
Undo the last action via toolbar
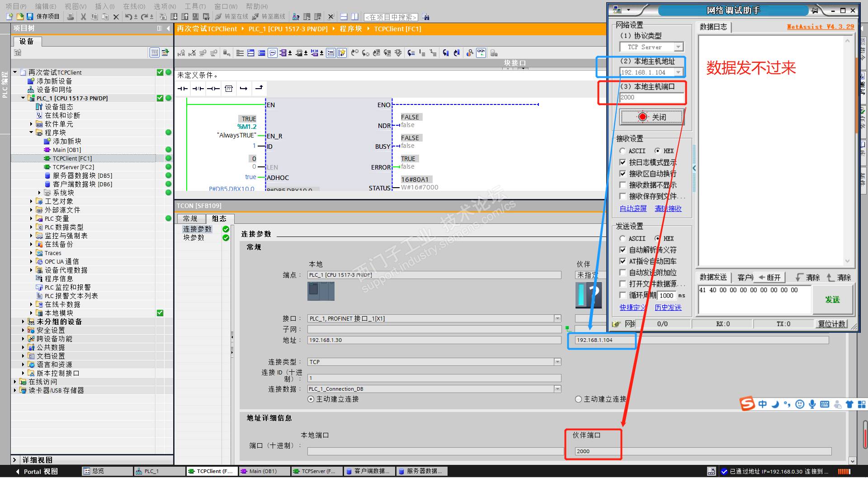point(129,17)
